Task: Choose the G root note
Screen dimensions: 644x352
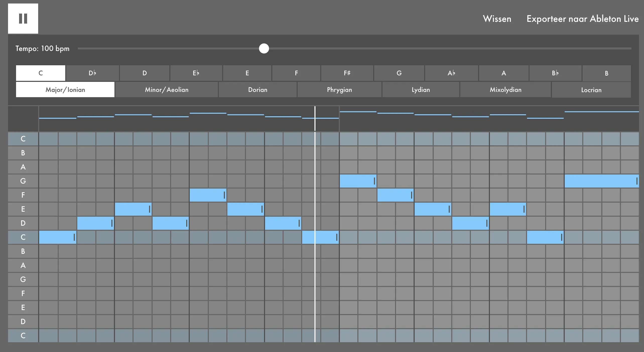Action: pyautogui.click(x=399, y=73)
